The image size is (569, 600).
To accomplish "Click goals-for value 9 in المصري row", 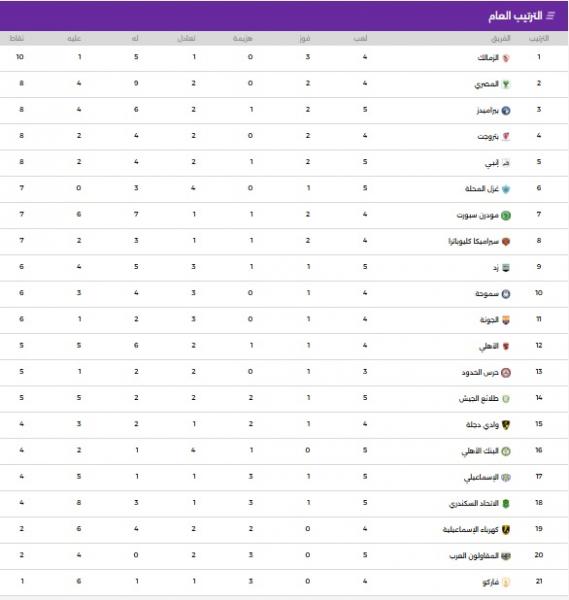I will [x=136, y=83].
